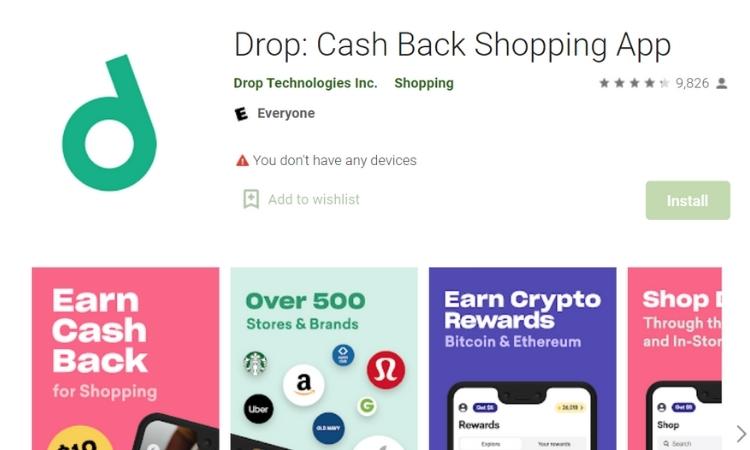Open the Over 500 Stores & Brands screenshot

point(324,359)
